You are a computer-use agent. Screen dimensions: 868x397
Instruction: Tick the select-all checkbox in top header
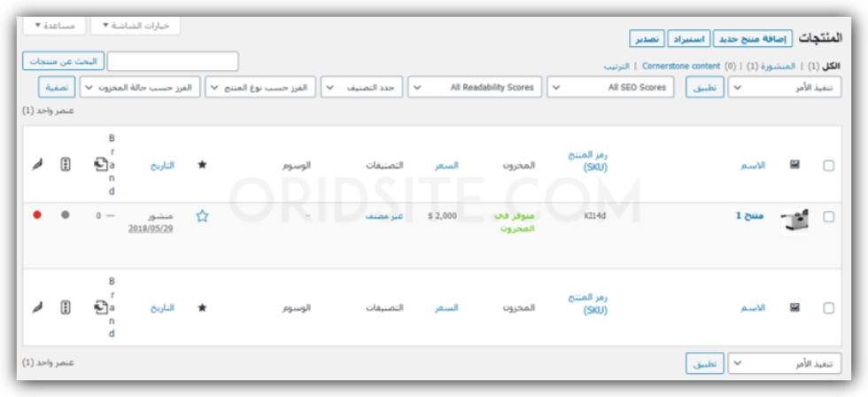(829, 166)
